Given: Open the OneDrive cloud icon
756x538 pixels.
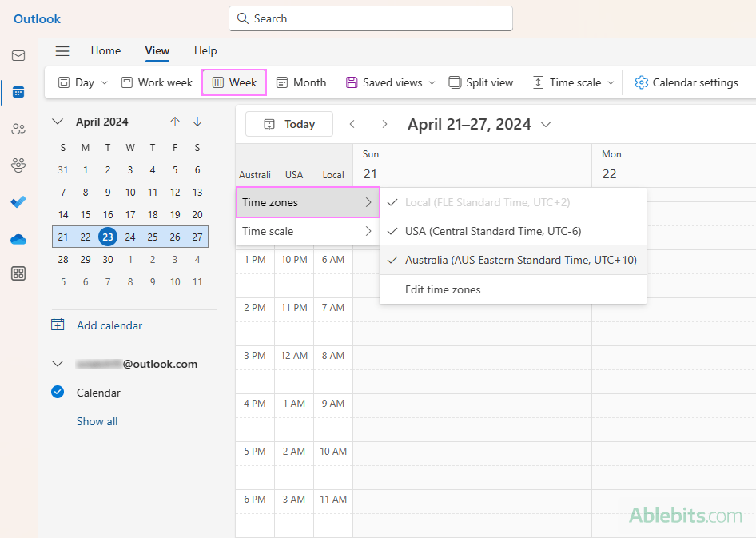Looking at the screenshot, I should click(18, 239).
